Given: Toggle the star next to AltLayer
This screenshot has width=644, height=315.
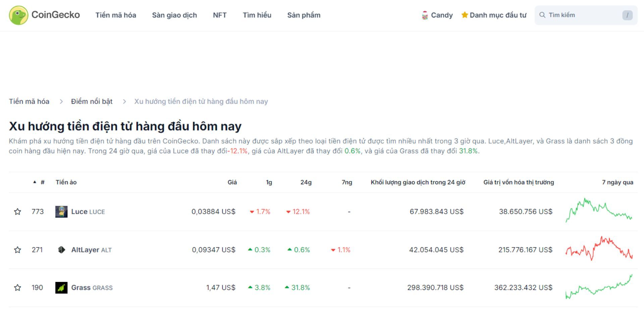Looking at the screenshot, I should pos(18,250).
